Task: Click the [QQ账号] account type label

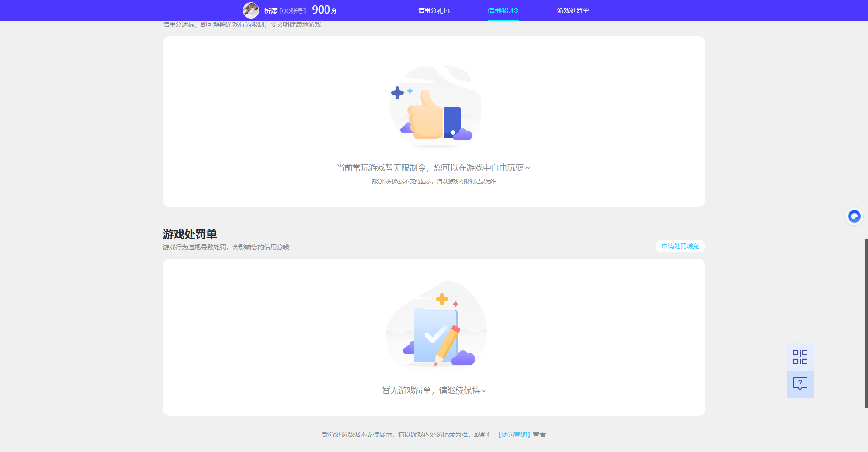Action: pyautogui.click(x=293, y=10)
